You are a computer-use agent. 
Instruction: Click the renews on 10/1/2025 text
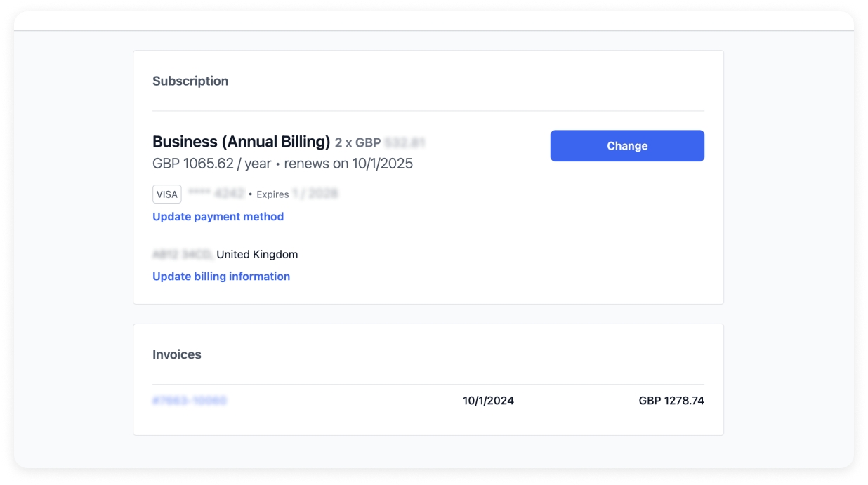point(348,164)
